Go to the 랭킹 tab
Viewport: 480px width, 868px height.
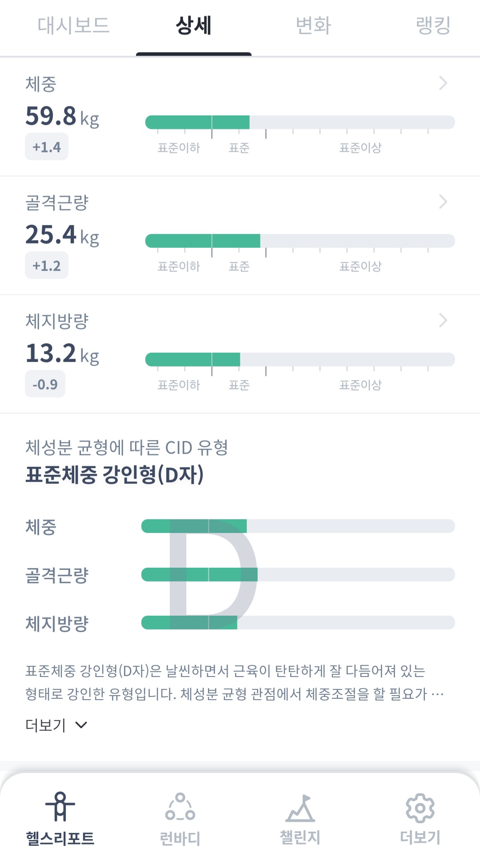(433, 25)
